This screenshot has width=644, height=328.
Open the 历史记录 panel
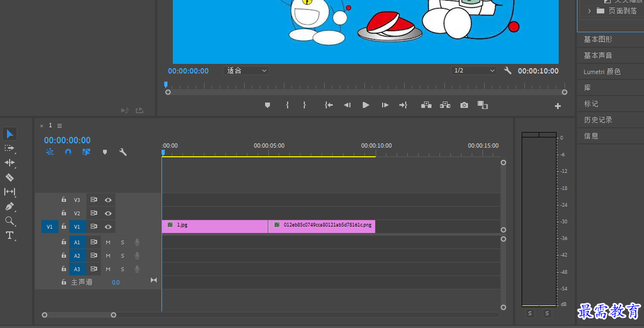(x=598, y=120)
